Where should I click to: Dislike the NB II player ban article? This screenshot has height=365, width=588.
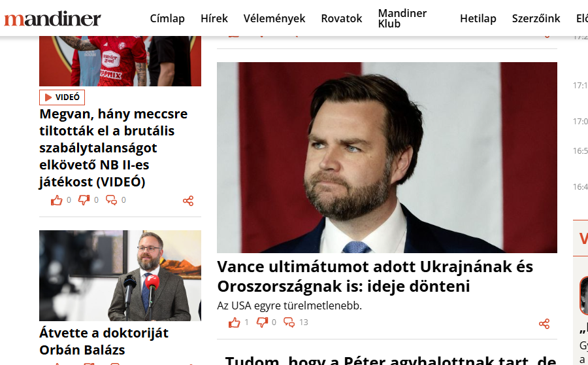point(84,200)
